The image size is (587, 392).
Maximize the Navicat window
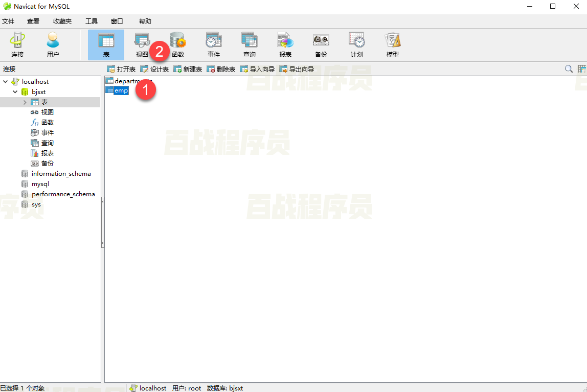click(x=553, y=6)
